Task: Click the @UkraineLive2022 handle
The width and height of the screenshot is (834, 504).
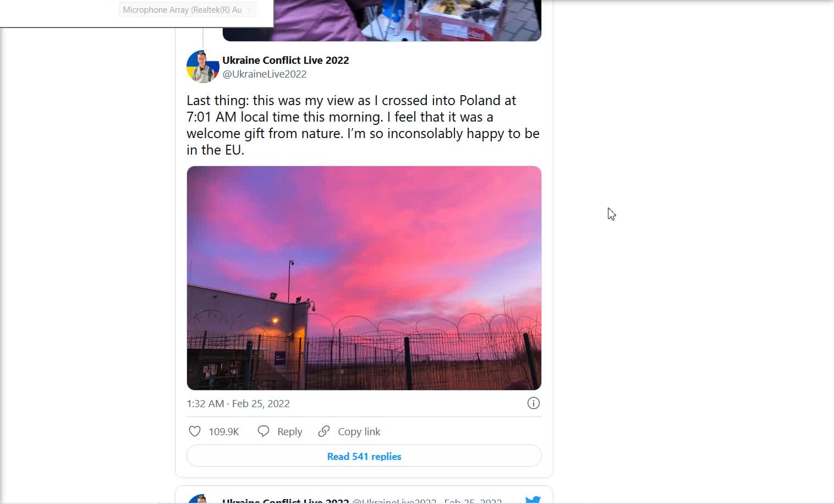Action: click(265, 74)
